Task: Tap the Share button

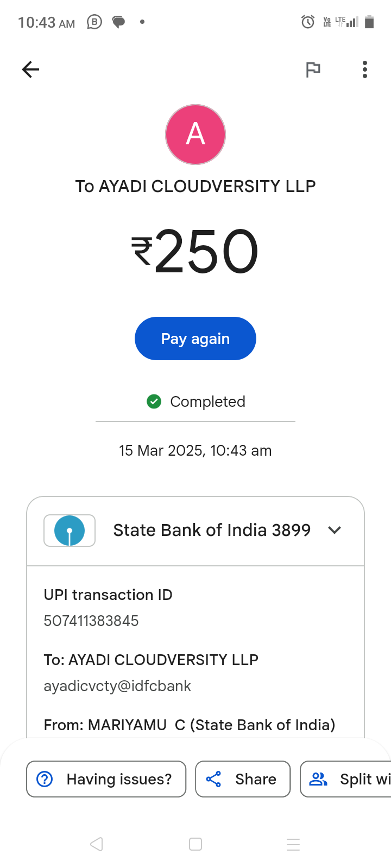Action: (x=243, y=779)
